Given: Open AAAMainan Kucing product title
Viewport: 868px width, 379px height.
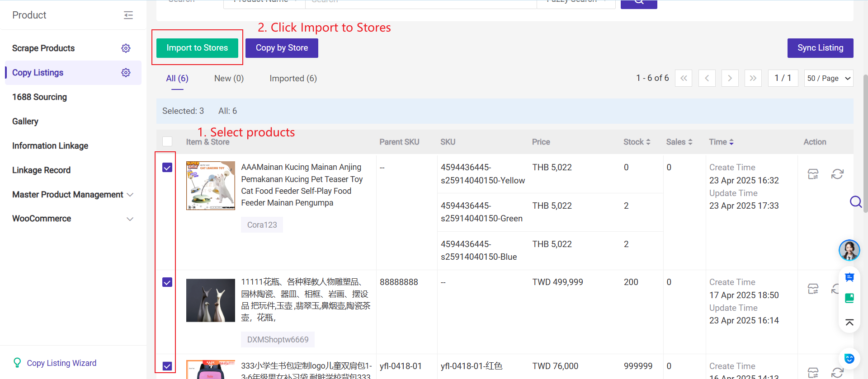Looking at the screenshot, I should 302,185.
